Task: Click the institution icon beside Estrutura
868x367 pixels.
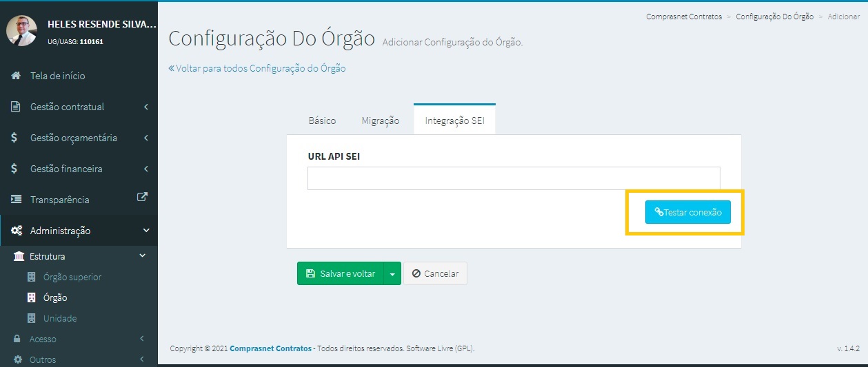Action: point(19,256)
